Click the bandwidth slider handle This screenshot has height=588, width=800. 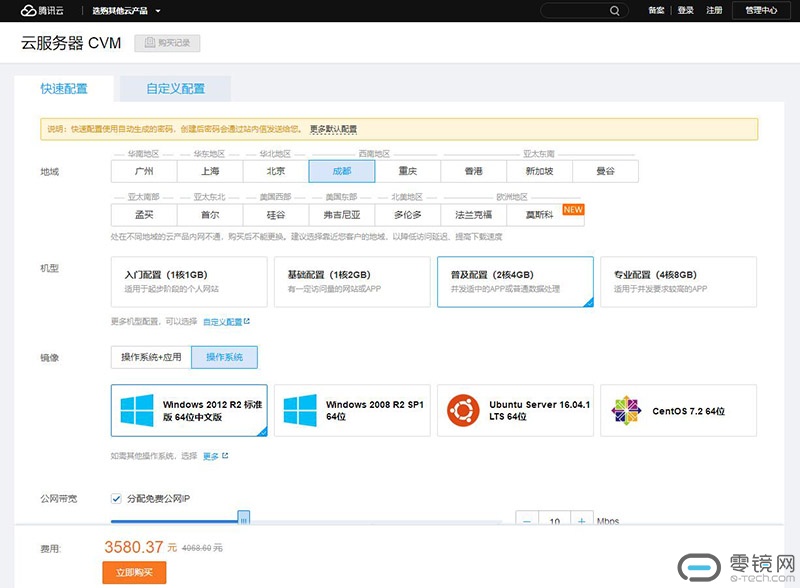click(244, 518)
